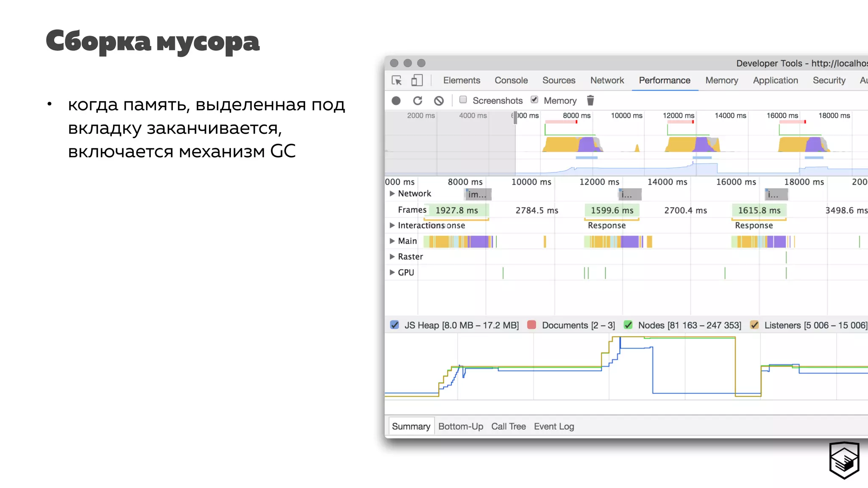
Task: Click the 10000 ms ruler label in flame chart
Action: (531, 182)
